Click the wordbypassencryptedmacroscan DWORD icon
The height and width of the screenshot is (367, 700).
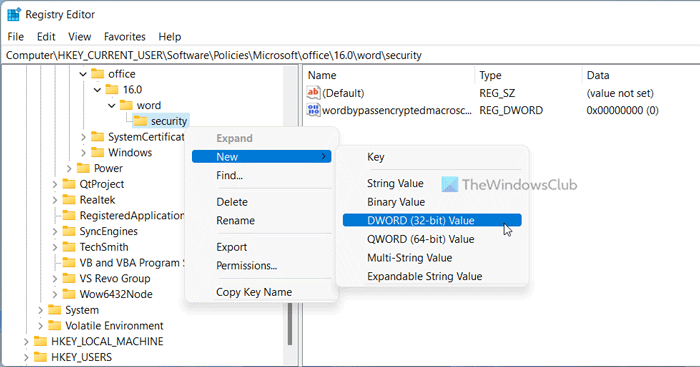pyautogui.click(x=313, y=110)
